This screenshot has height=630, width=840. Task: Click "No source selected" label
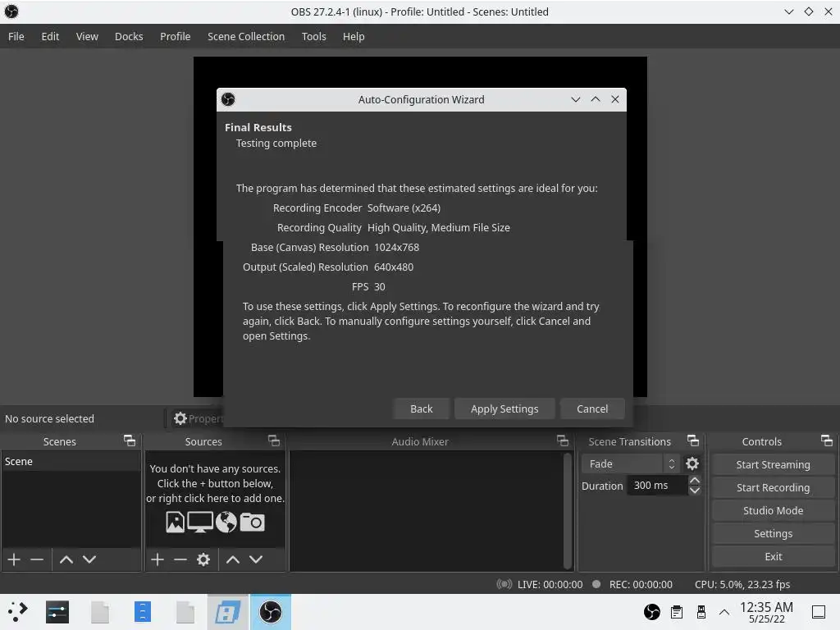(x=49, y=419)
